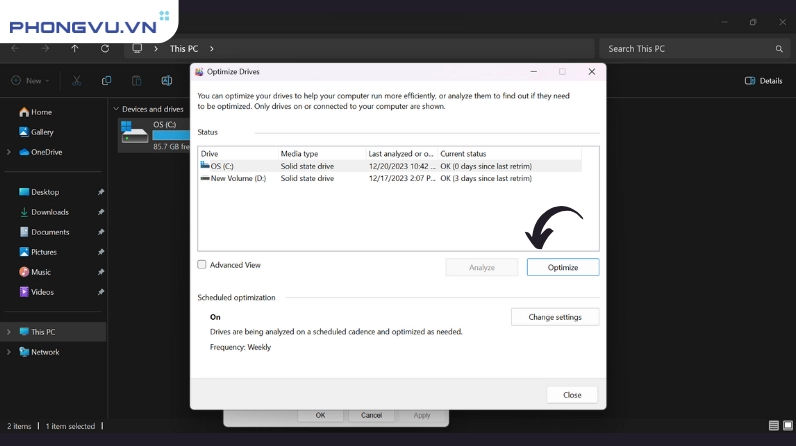Open Home in the navigation pane
Screen dimensions: 796x446
40,112
